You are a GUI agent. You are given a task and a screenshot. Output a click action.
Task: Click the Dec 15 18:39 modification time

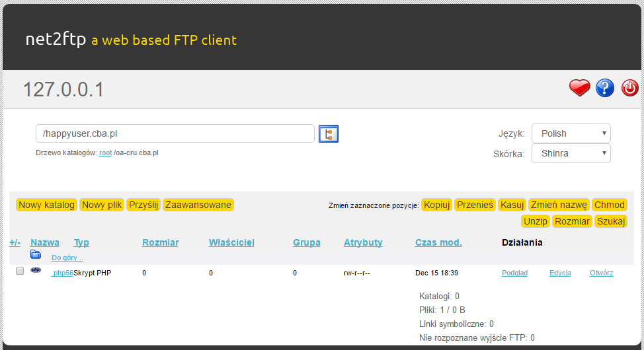(x=436, y=273)
